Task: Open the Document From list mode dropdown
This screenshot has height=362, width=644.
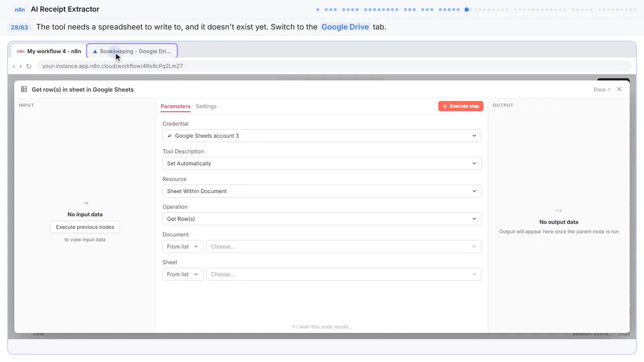Action: pyautogui.click(x=183, y=246)
